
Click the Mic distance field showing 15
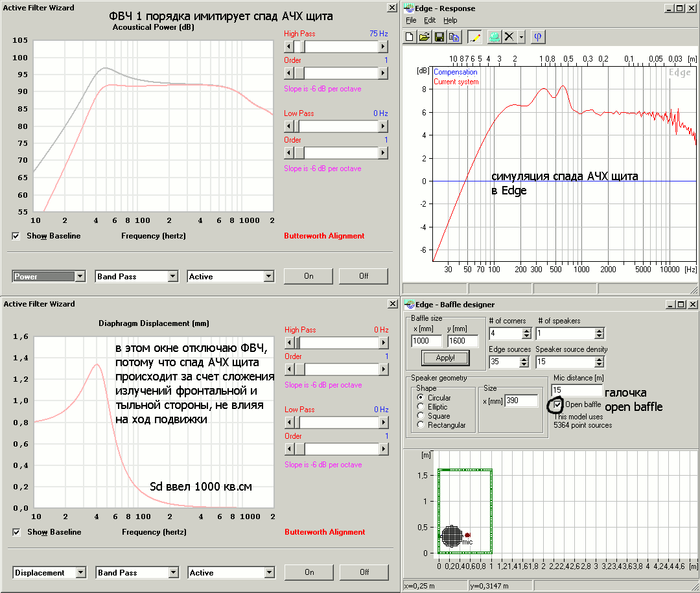coord(577,390)
